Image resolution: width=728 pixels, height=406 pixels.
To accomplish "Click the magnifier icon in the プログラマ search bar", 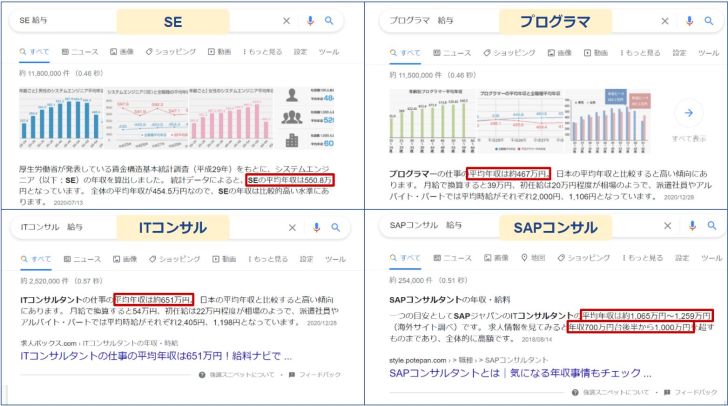I will (x=710, y=20).
